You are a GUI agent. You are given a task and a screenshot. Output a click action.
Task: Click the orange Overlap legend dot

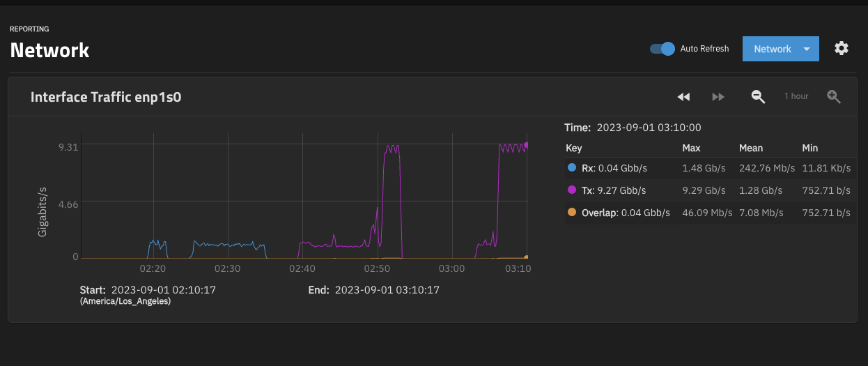[x=572, y=213]
